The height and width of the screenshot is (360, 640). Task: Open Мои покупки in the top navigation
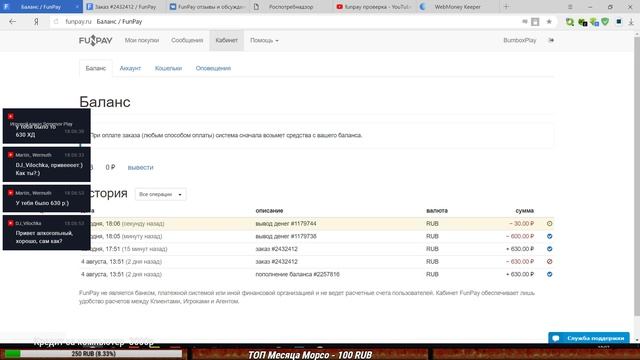(x=142, y=40)
